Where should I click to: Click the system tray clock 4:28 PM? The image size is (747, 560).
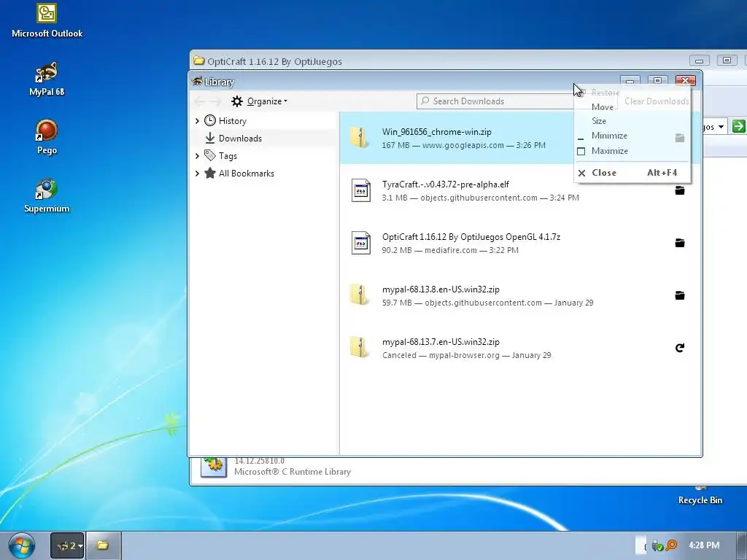(704, 545)
